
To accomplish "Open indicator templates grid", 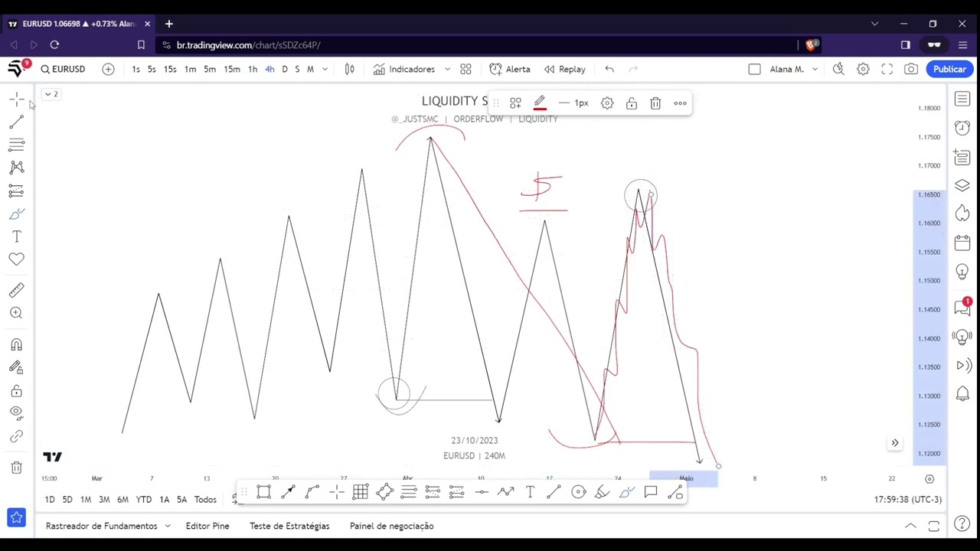I will [465, 69].
